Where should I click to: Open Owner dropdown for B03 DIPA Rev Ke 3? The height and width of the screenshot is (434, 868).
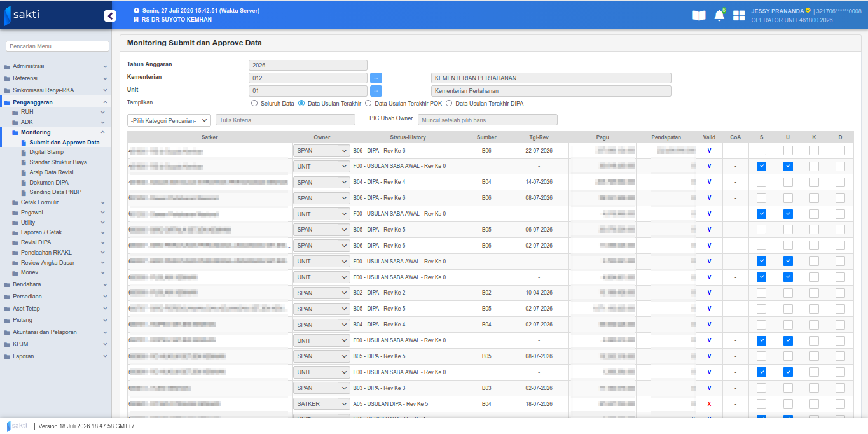(322, 388)
